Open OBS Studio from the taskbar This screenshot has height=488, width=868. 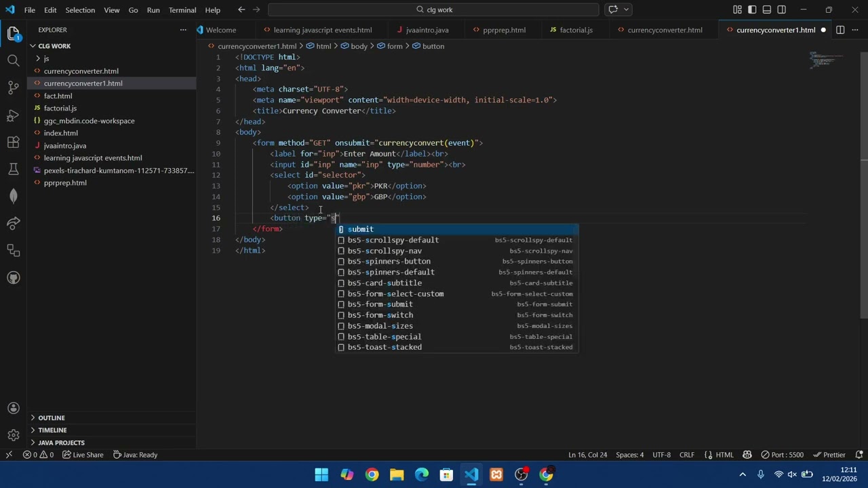coord(521,474)
